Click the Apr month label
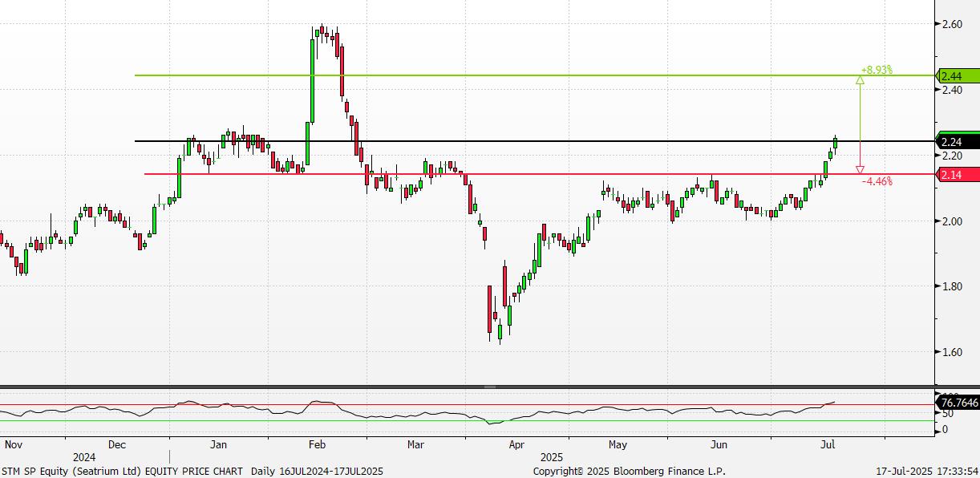Viewport: 980px width, 478px height. click(x=516, y=444)
